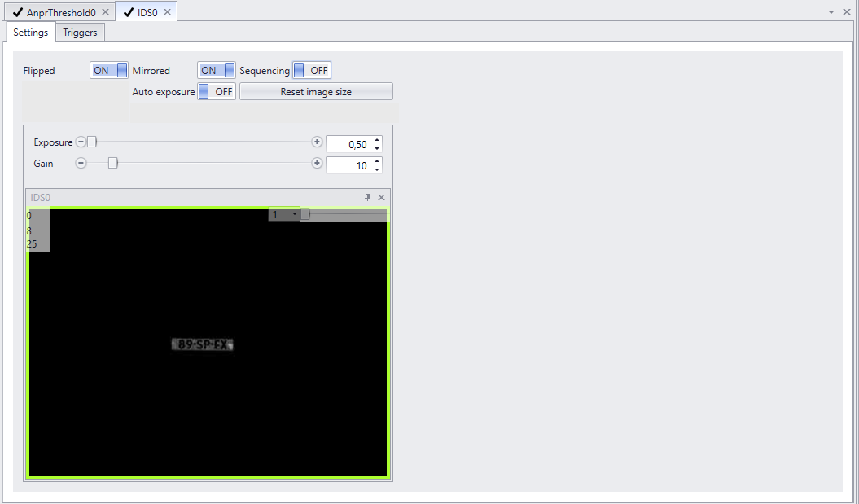Open the zoom dropdown showing 1

click(284, 215)
